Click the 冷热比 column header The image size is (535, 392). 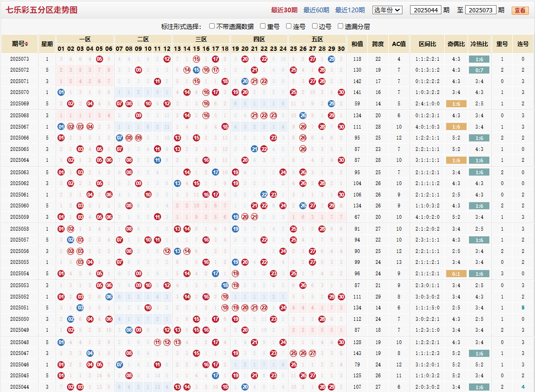479,44
